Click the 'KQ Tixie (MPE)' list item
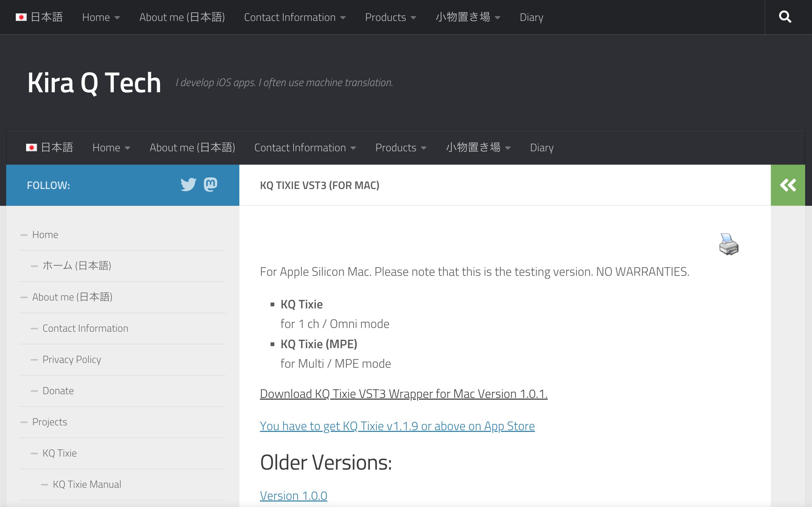This screenshot has width=812, height=507. click(x=319, y=344)
